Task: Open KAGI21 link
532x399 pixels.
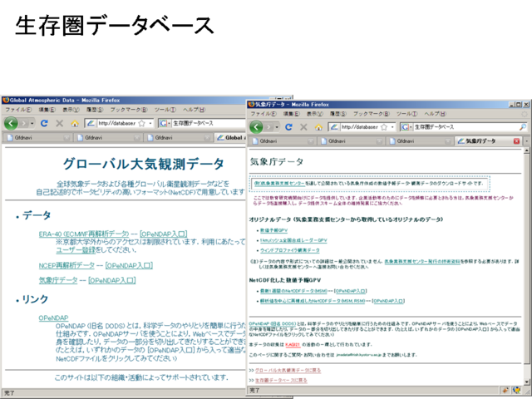Action: click(293, 344)
